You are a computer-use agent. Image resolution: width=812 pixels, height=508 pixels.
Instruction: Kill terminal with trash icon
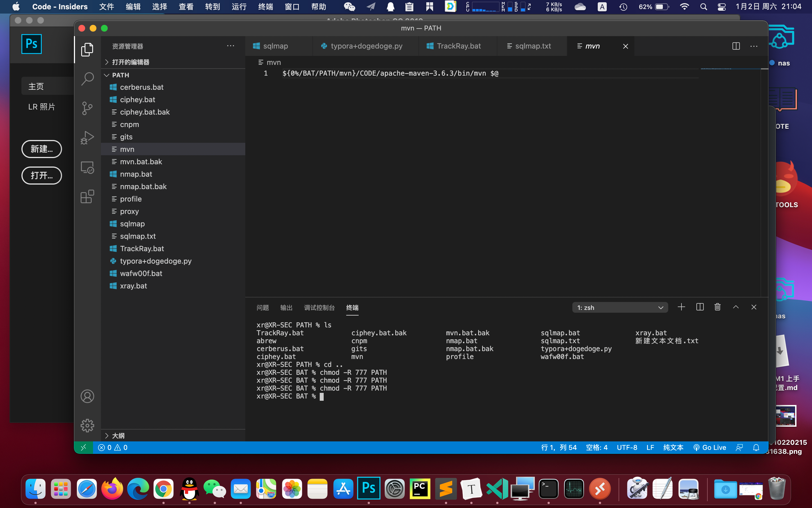[717, 307]
